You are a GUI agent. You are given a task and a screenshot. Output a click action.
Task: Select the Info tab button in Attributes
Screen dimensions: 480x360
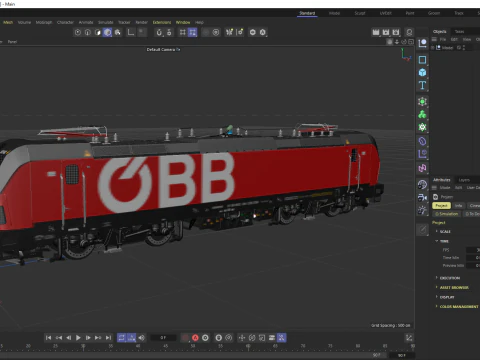coord(459,206)
